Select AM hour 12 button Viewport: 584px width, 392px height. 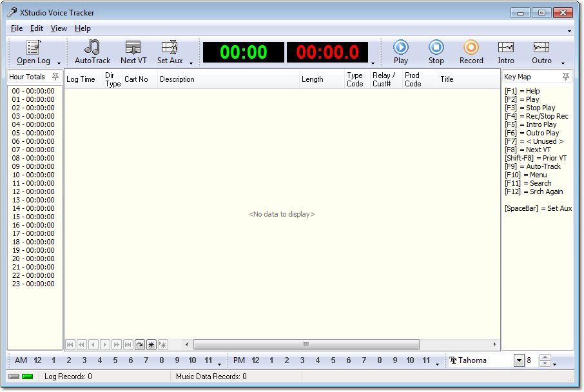point(37,360)
